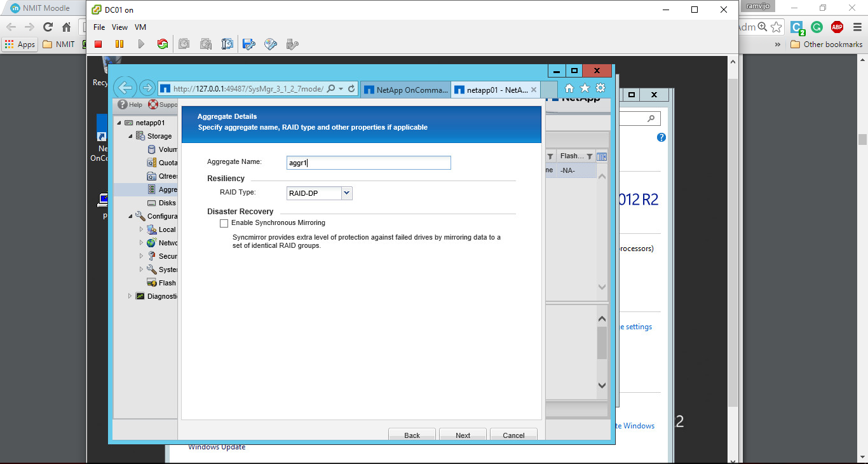Pause the virtual machine

click(119, 44)
